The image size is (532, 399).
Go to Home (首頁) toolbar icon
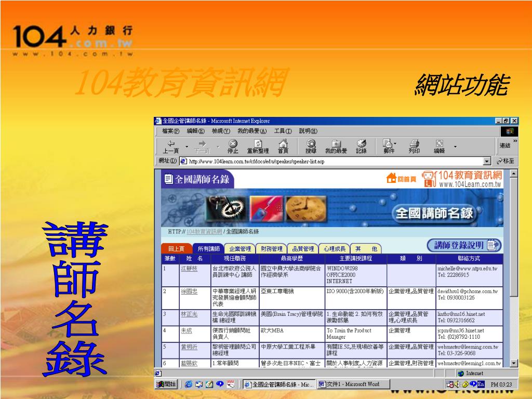283,146
